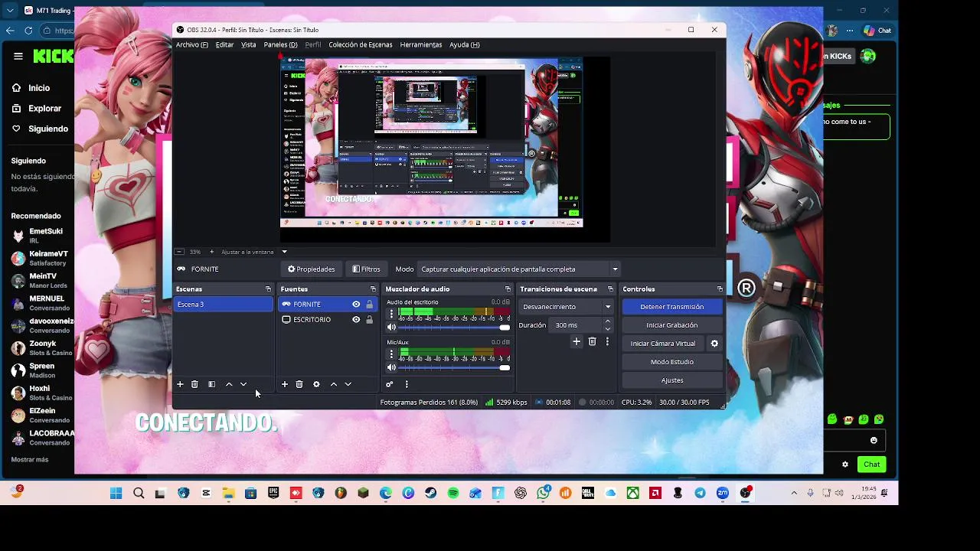Screen dimensions: 980x551
Task: Mute Audio del escritorio speaker icon
Action: 391,328
